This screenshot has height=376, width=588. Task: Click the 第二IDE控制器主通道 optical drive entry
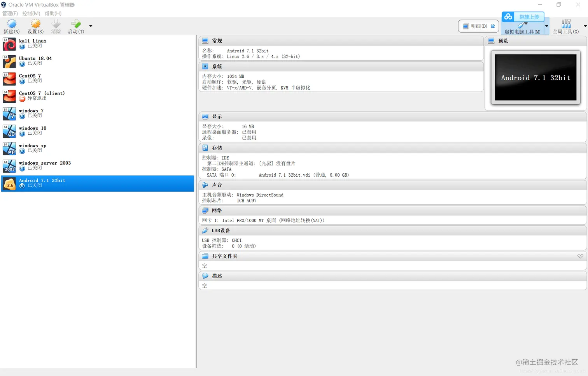tap(251, 163)
